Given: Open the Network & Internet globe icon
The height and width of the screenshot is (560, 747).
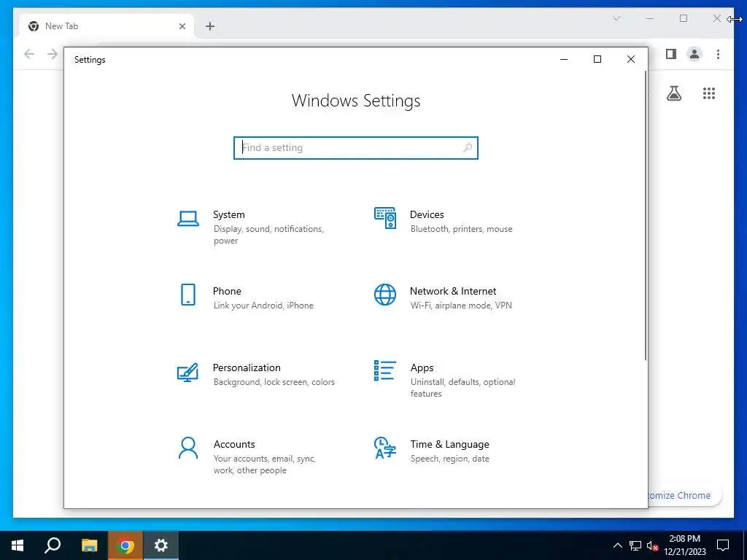Looking at the screenshot, I should (x=385, y=295).
